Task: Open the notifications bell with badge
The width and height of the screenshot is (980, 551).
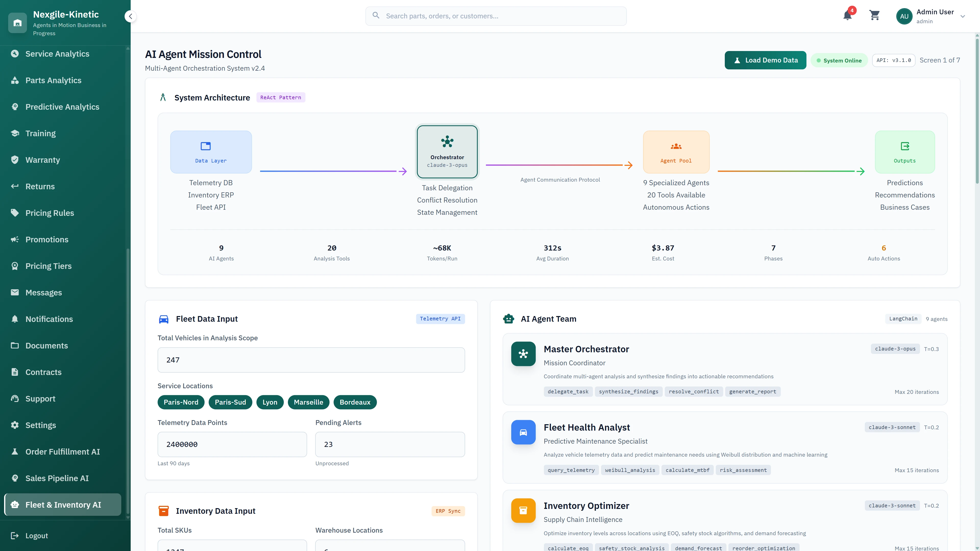Action: coord(847,16)
